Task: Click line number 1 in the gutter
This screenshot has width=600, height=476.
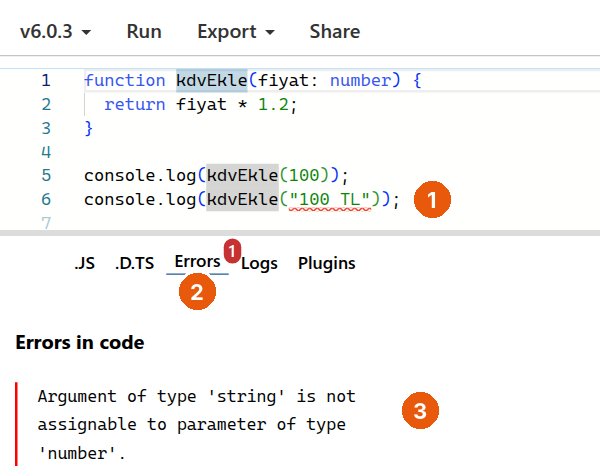Action: click(46, 80)
